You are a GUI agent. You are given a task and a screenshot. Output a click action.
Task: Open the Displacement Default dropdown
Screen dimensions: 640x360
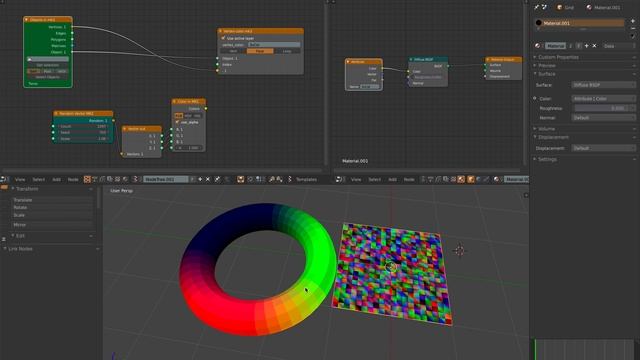[x=603, y=148]
